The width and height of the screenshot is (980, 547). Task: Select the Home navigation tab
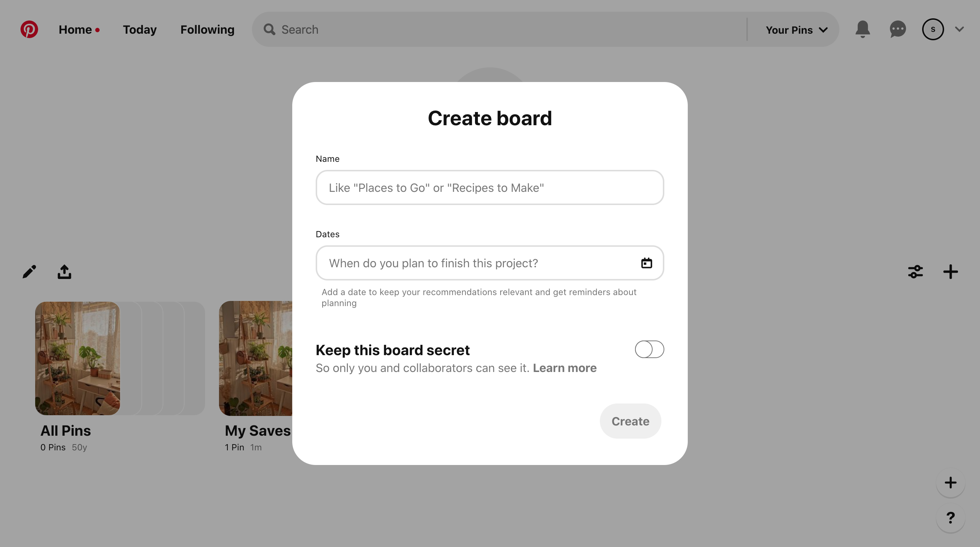coord(74,29)
